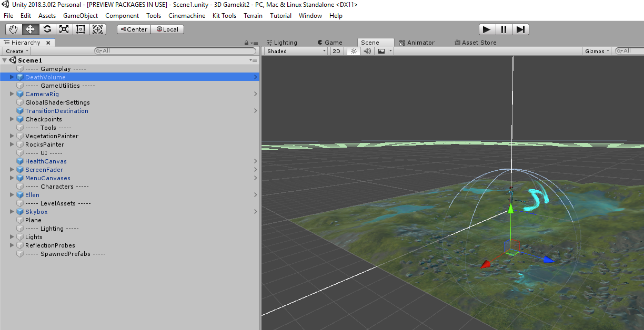Click the GlobalShaderSettings cube icon
Viewport: 644px width, 330px height.
coord(20,102)
